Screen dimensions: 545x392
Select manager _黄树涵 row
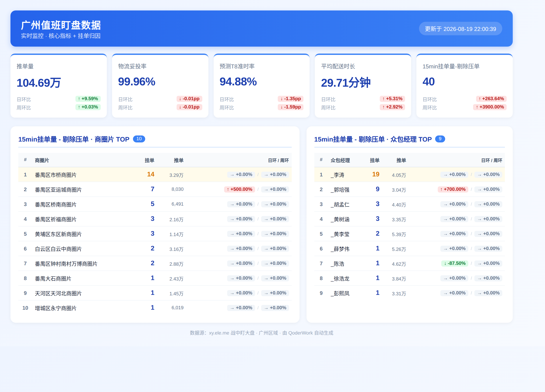coord(409,219)
